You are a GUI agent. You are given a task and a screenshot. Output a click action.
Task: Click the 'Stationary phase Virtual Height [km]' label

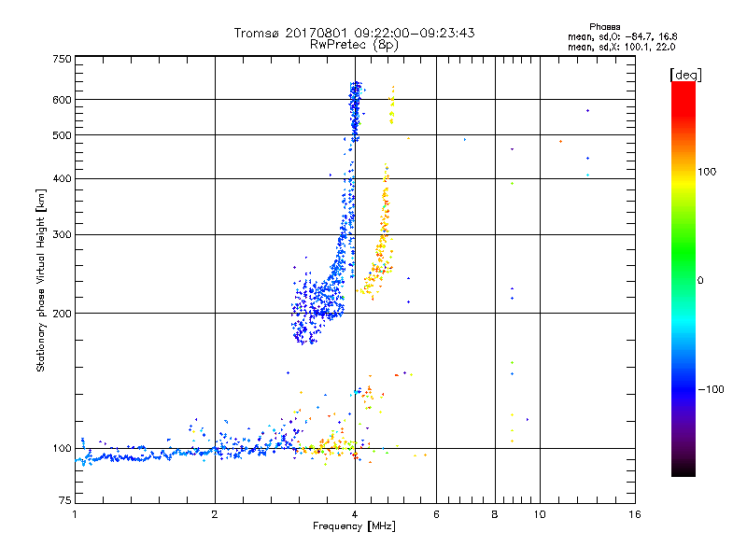coord(41,280)
